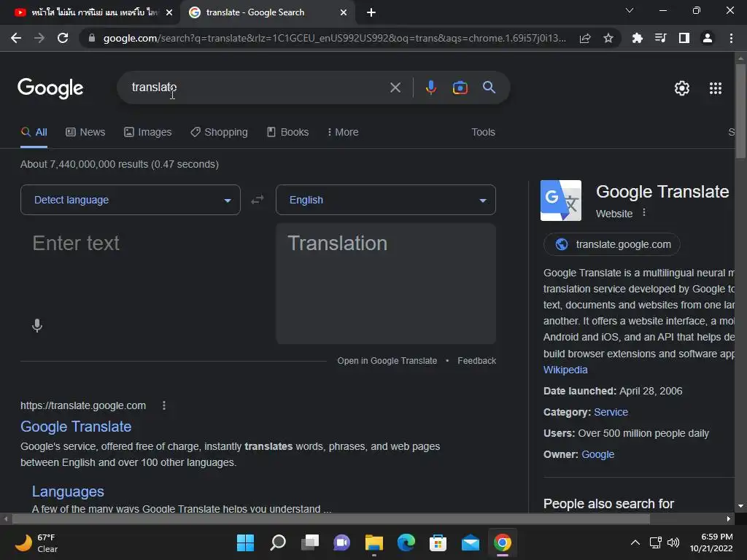This screenshot has width=747, height=560.
Task: Open the Google apps grid
Action: click(x=715, y=88)
